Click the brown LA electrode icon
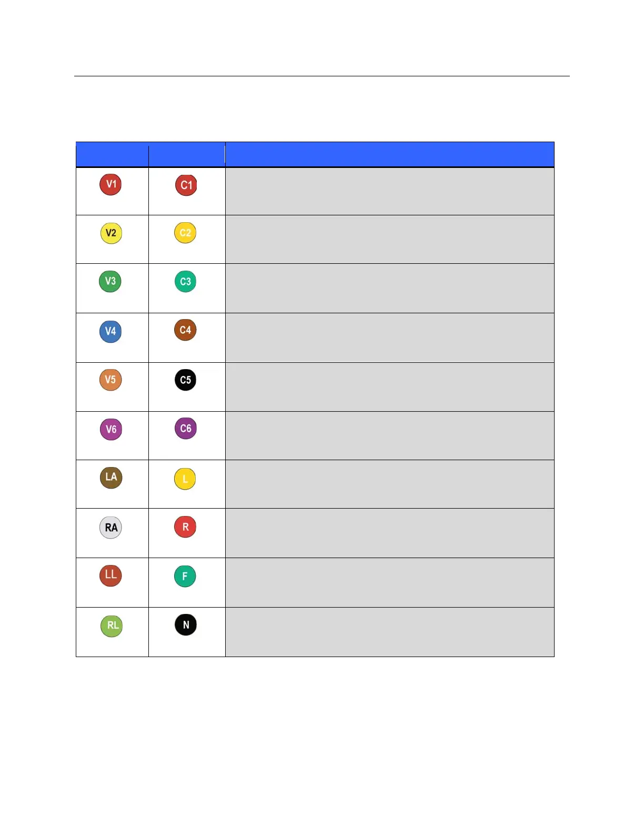Viewport: 644px width, 834px height. pyautogui.click(x=111, y=478)
